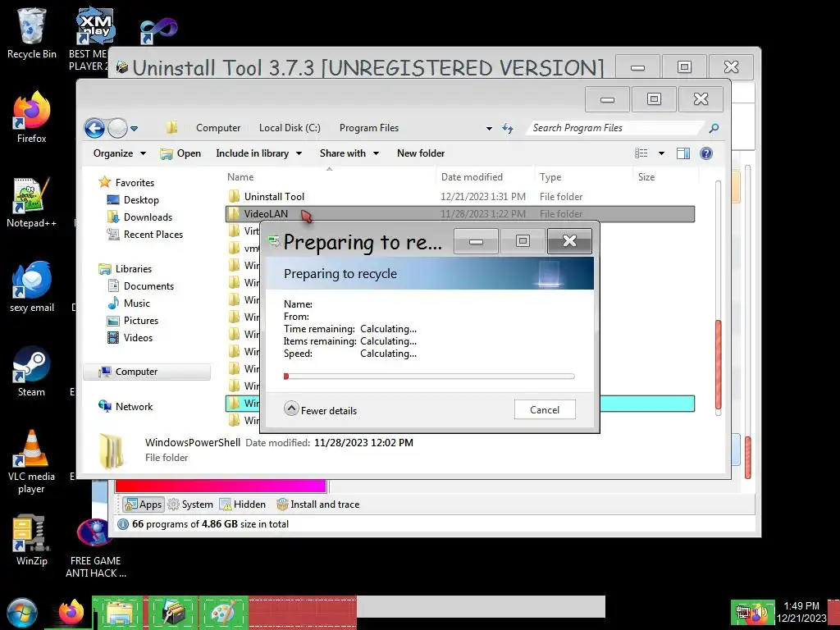Click the system tray notification icons
The width and height of the screenshot is (840, 630).
[x=753, y=612]
